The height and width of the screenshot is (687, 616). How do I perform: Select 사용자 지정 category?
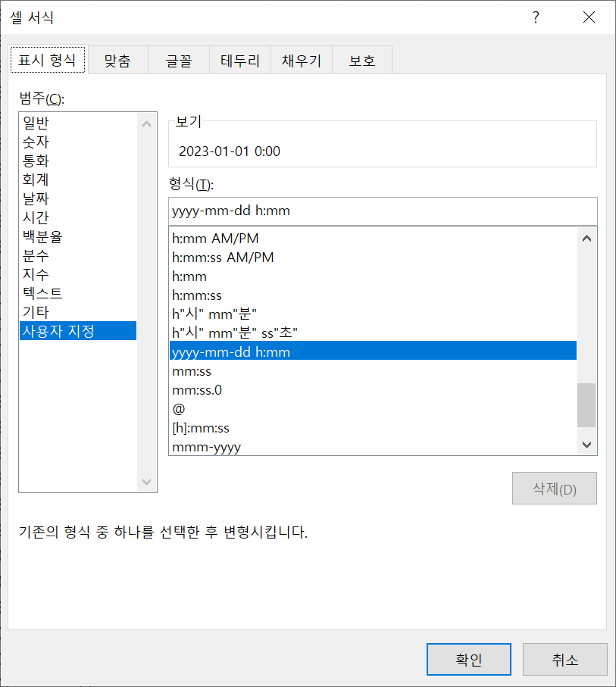(78, 331)
